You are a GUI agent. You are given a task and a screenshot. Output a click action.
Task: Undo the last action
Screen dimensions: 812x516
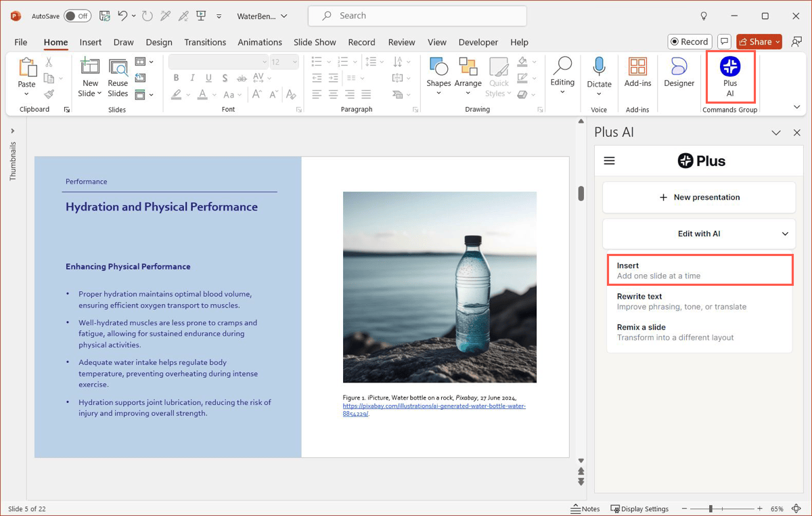122,16
